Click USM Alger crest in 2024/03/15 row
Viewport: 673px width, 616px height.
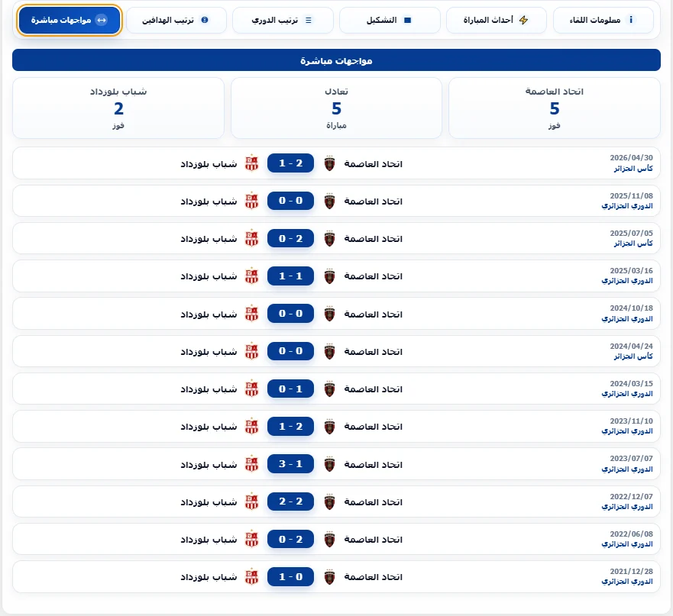[329, 389]
